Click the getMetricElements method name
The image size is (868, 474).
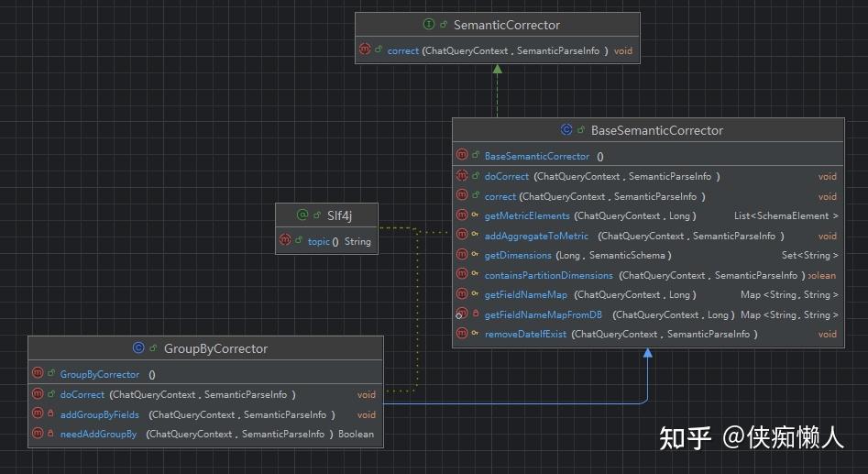[x=527, y=216]
